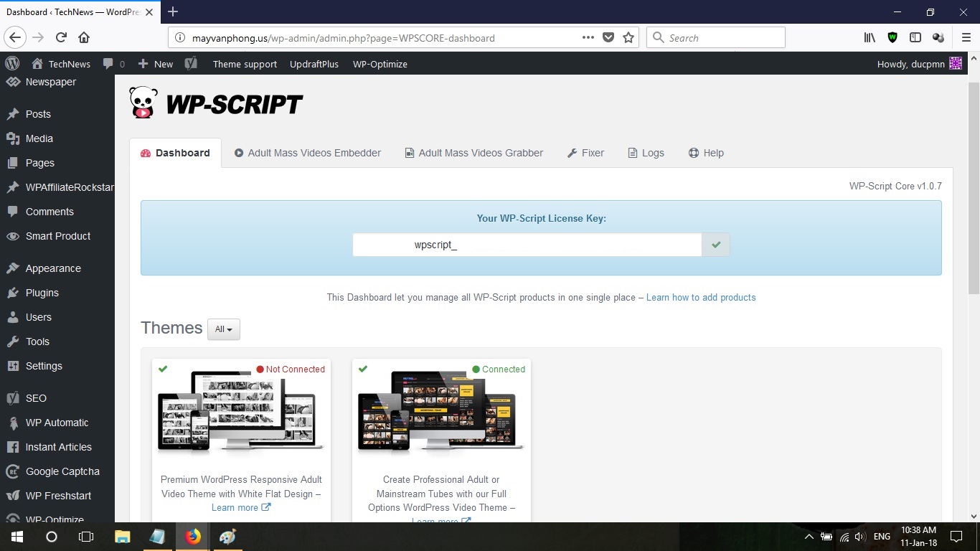
Task: Switch to Firefox on the taskbar
Action: pyautogui.click(x=193, y=537)
